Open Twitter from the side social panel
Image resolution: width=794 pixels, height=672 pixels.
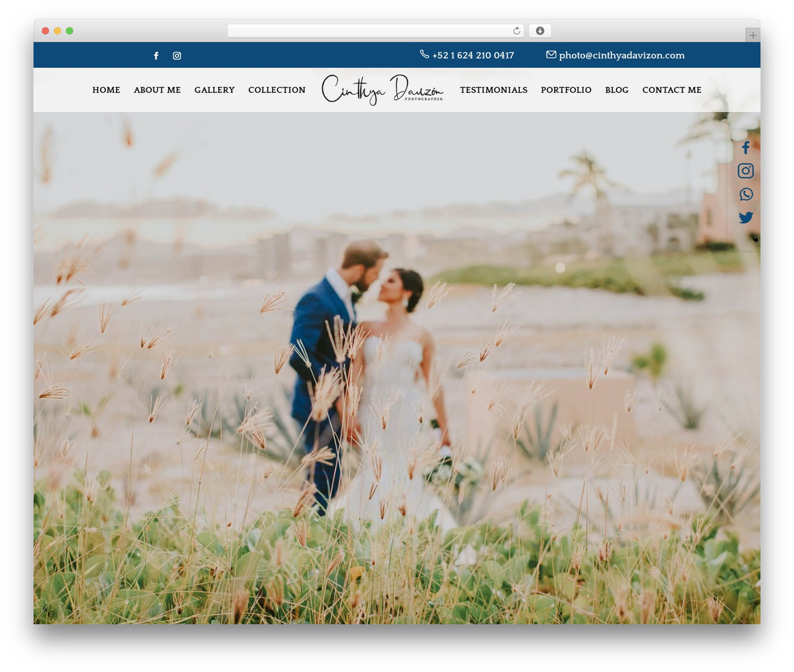coord(746,218)
